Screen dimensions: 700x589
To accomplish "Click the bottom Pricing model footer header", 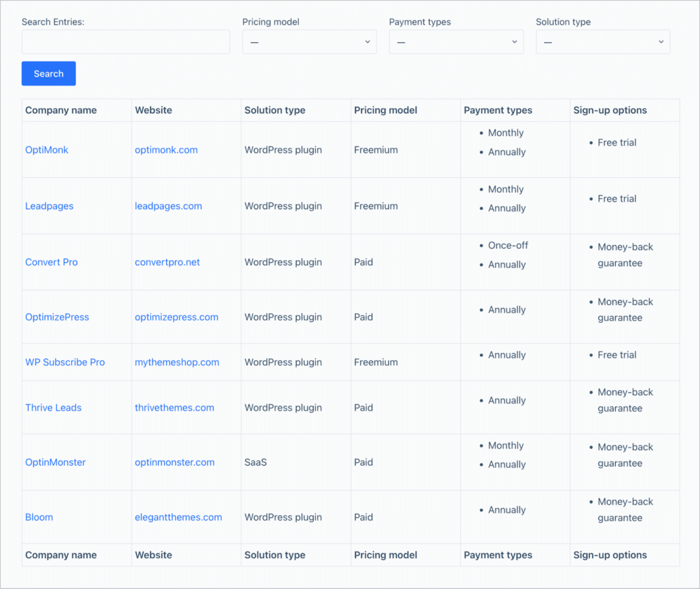I will coord(386,555).
